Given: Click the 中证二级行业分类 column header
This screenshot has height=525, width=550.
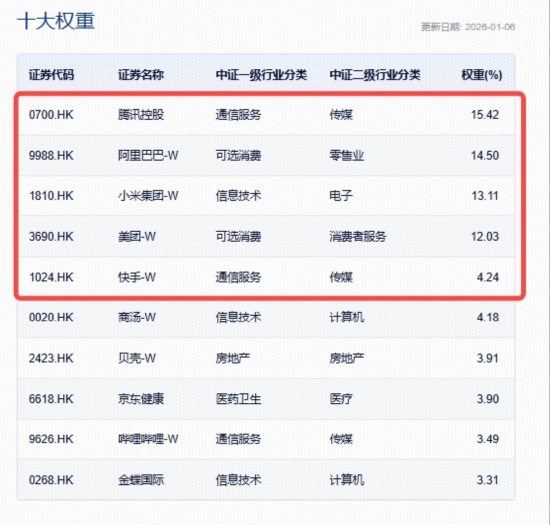Looking at the screenshot, I should pos(375,75).
